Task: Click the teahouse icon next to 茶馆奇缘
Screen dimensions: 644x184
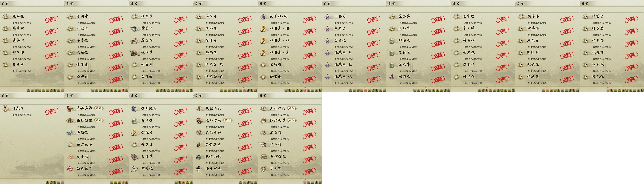Action: [263, 157]
